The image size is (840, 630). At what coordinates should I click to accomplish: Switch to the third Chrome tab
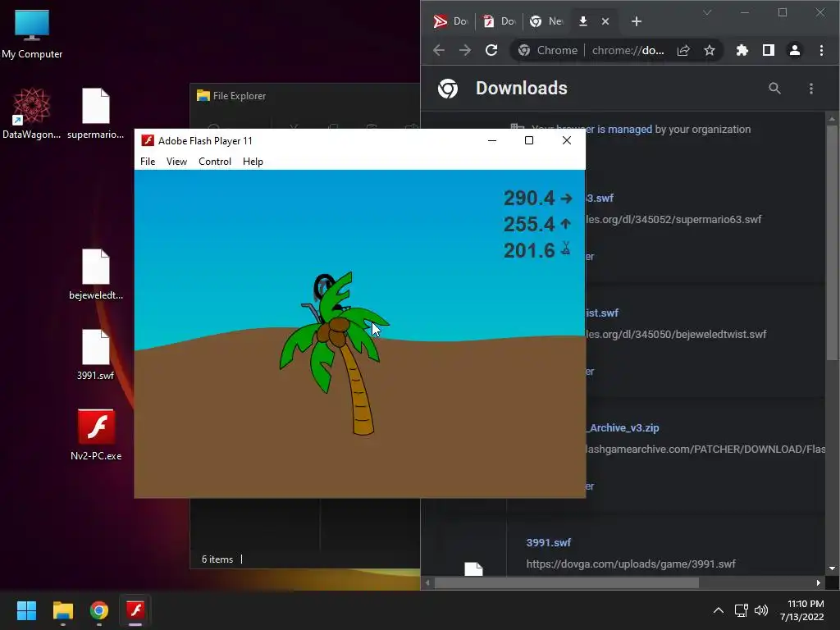click(x=546, y=21)
